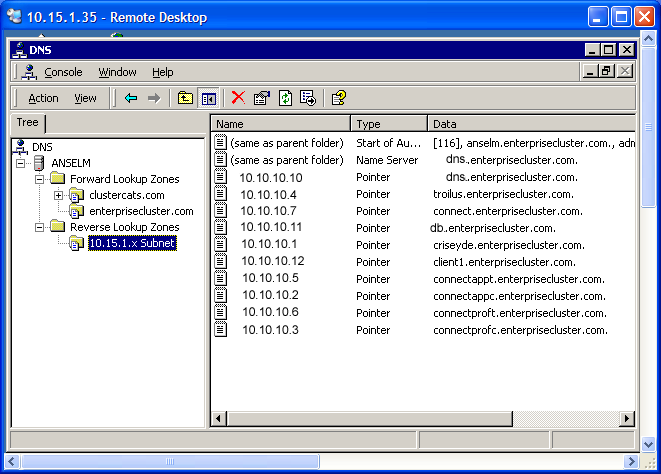Open the Console menu

pos(63,72)
